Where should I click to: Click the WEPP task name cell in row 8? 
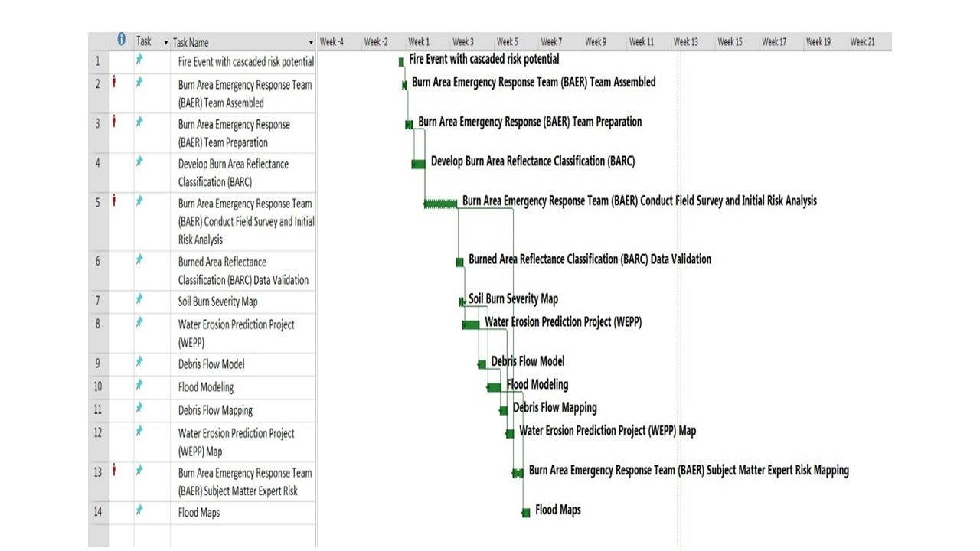243,334
